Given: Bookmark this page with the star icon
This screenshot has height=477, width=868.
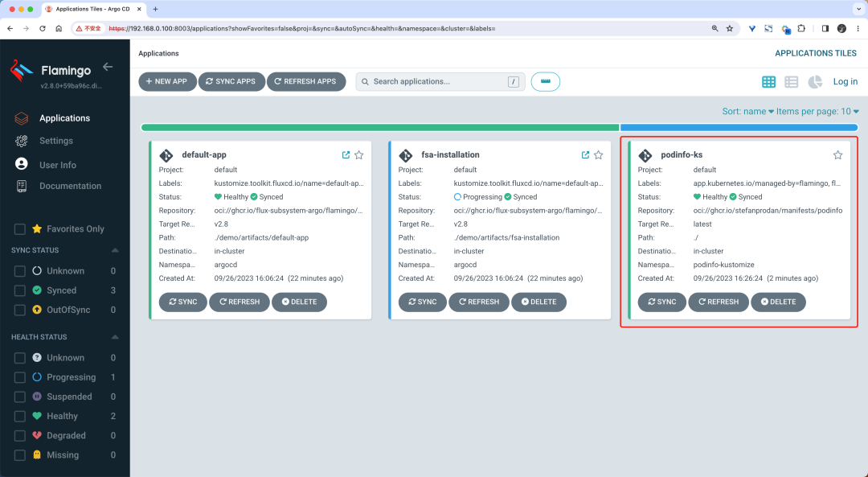Looking at the screenshot, I should [730, 28].
